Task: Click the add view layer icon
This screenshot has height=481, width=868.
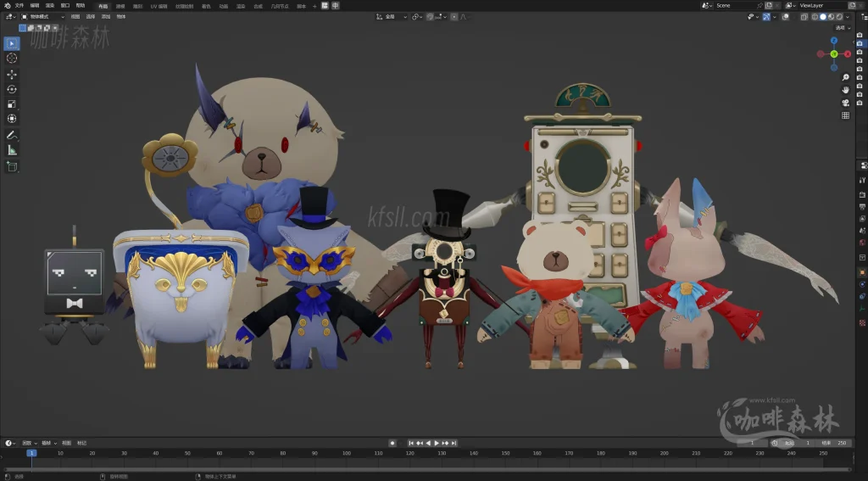Action: (852, 6)
